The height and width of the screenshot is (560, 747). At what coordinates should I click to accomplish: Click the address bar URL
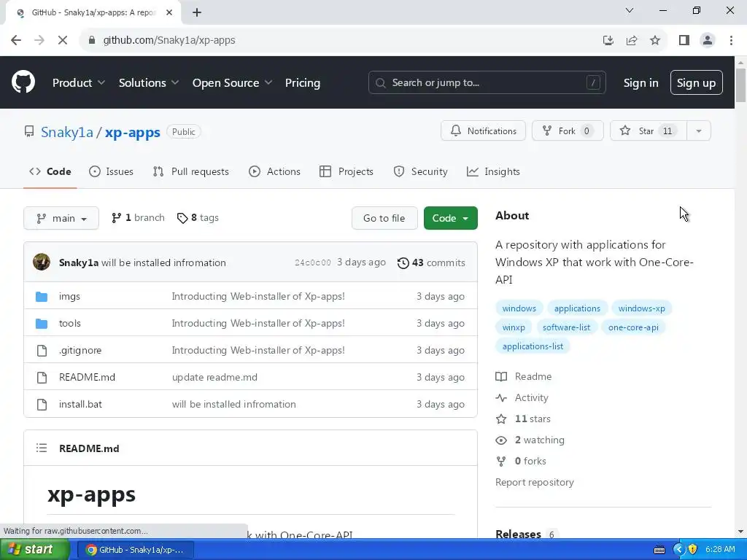[x=169, y=41]
